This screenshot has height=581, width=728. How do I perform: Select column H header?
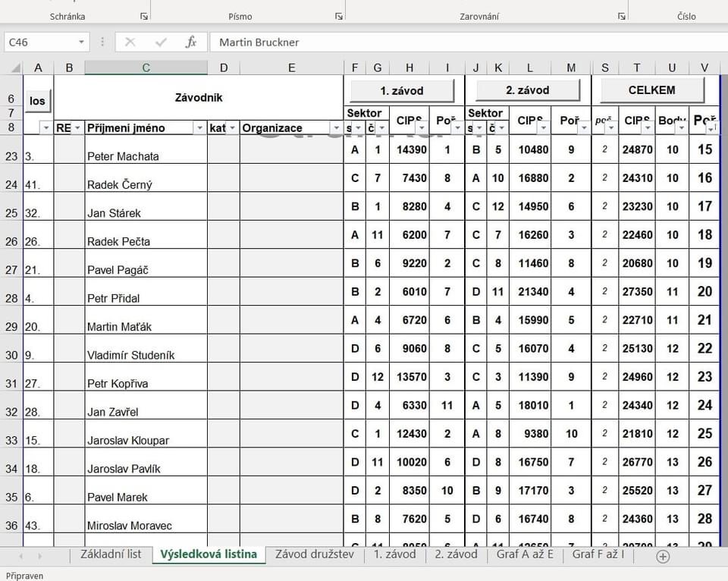pos(409,68)
